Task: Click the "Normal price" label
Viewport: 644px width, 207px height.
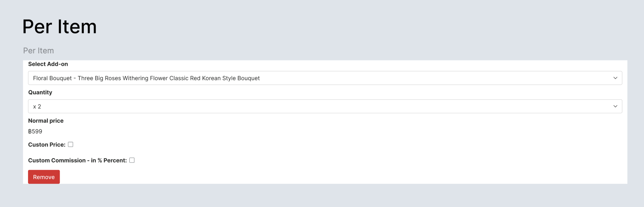Action: (46, 121)
